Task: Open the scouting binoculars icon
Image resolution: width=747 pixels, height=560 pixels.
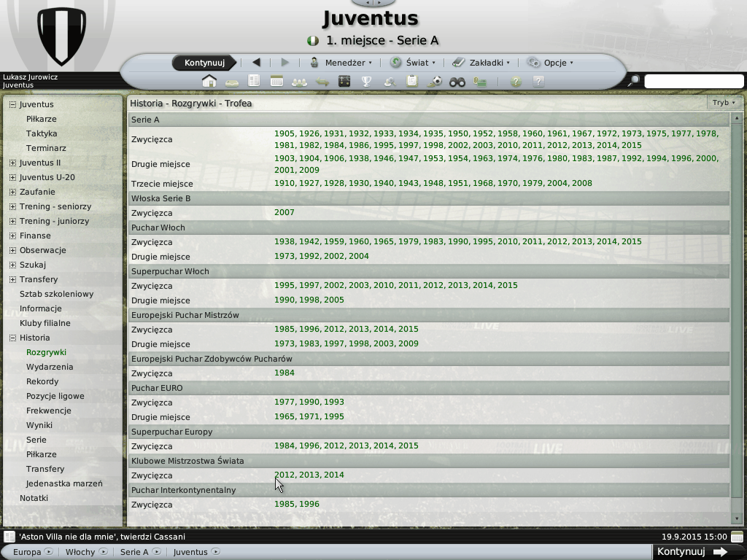Action: coord(457,82)
